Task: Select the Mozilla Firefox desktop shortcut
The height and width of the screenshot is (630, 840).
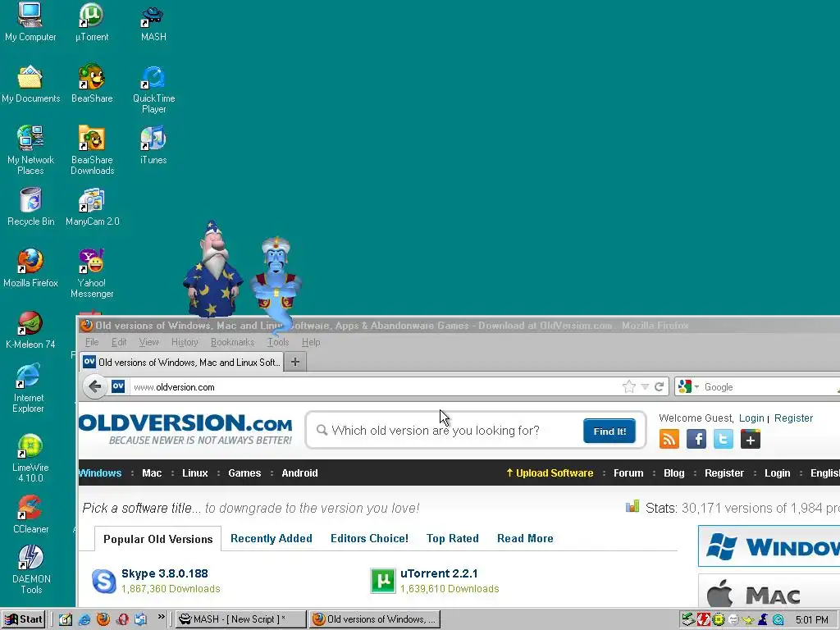Action: [x=30, y=268]
